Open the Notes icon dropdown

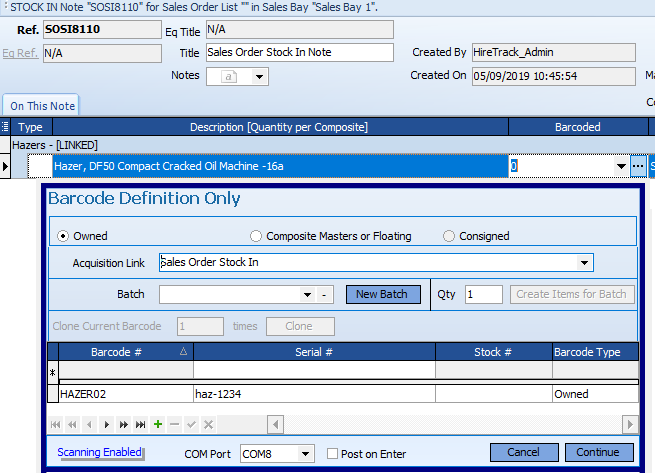tap(260, 76)
